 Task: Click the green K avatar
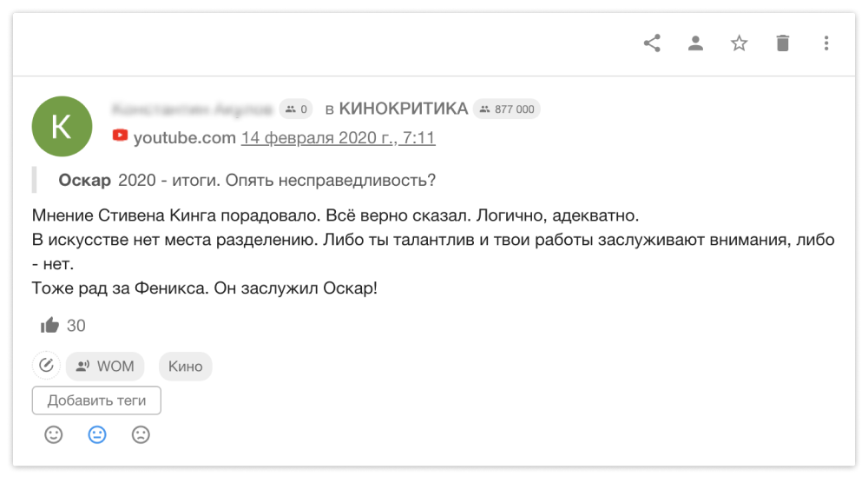pos(62,126)
